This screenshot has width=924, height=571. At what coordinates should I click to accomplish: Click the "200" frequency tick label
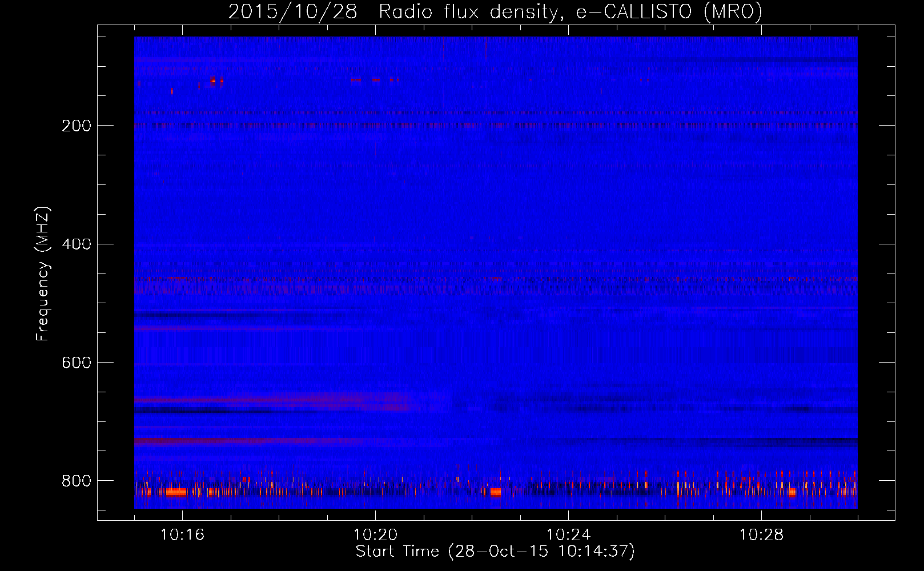pos(77,126)
